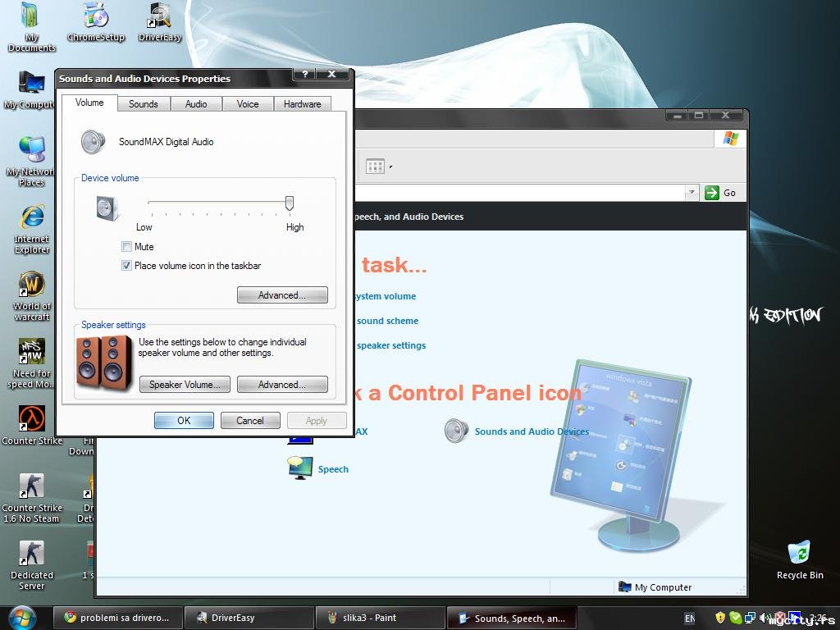Screen dimensions: 840x630
Task: Select Internet Explorer desktop icon
Action: pos(32,229)
